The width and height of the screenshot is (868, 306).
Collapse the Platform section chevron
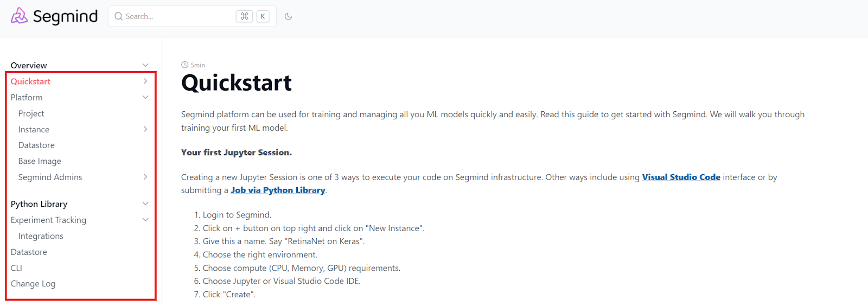pos(145,97)
